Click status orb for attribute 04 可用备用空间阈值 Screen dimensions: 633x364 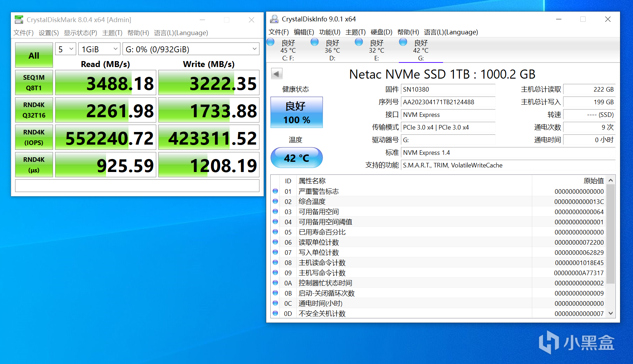click(x=276, y=222)
